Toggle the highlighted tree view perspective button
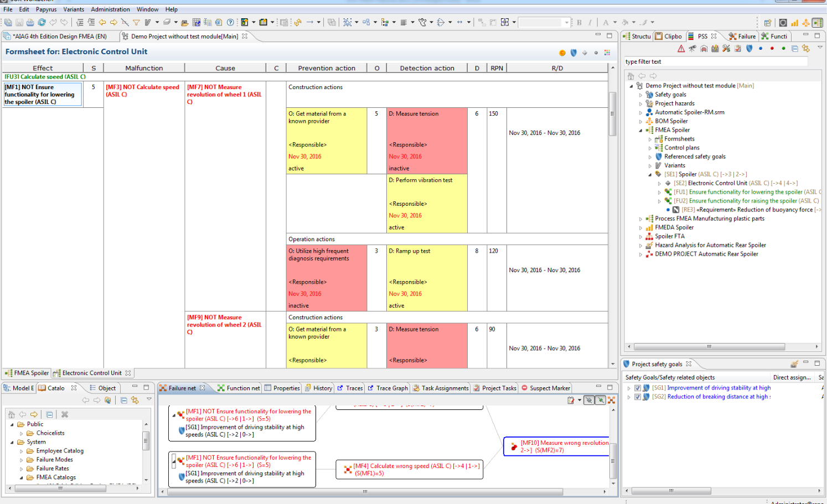The width and height of the screenshot is (827, 504). (x=818, y=23)
